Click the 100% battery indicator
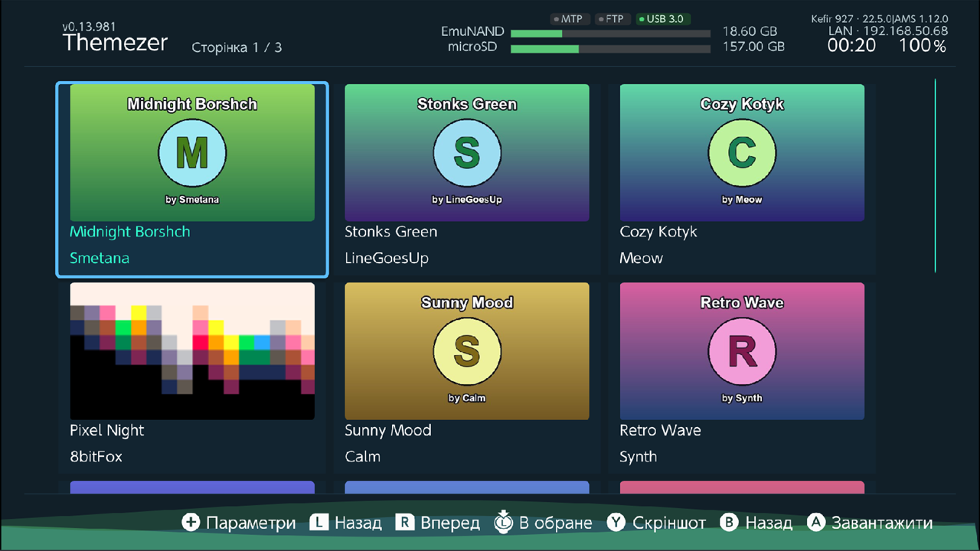The width and height of the screenshot is (980, 551). (x=923, y=46)
